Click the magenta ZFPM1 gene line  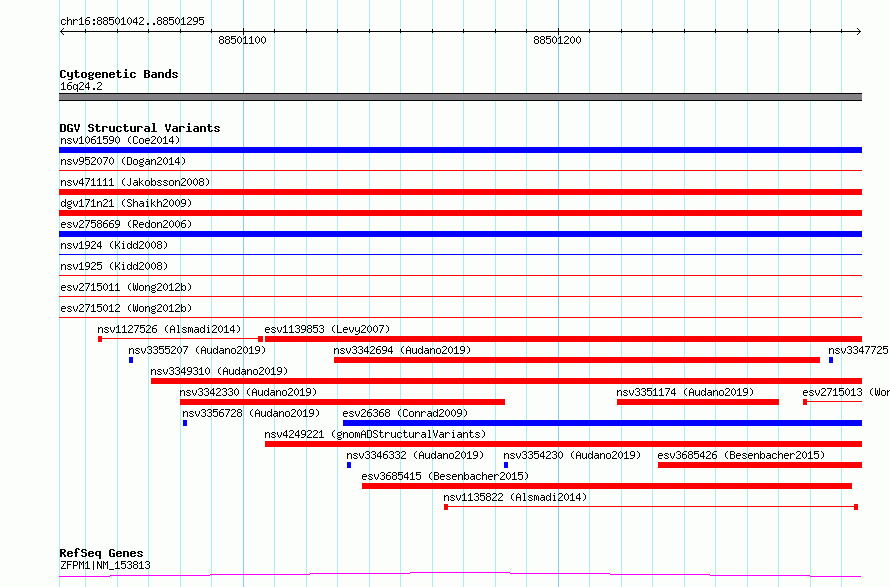460,575
